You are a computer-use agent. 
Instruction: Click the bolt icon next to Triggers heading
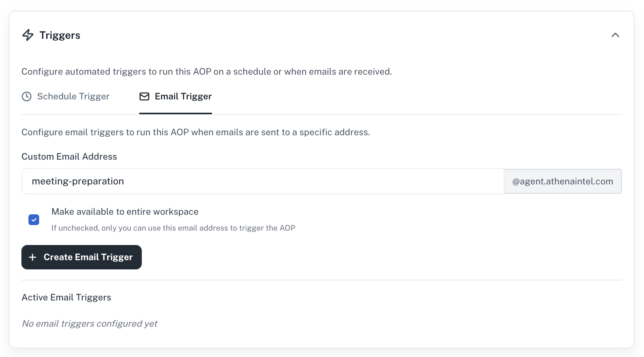tap(28, 35)
